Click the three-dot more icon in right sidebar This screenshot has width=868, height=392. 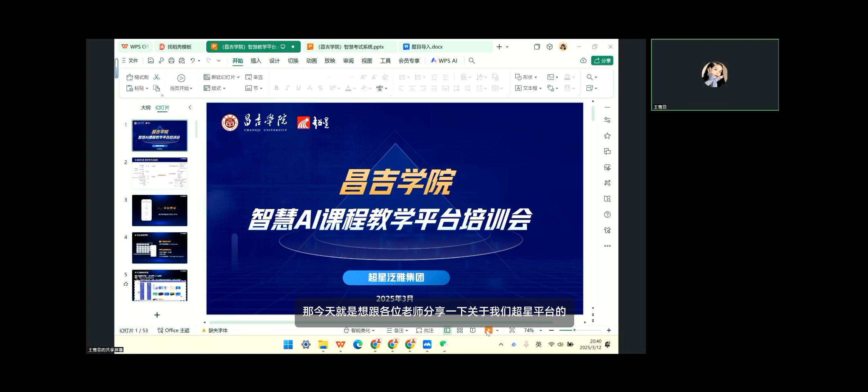(607, 246)
